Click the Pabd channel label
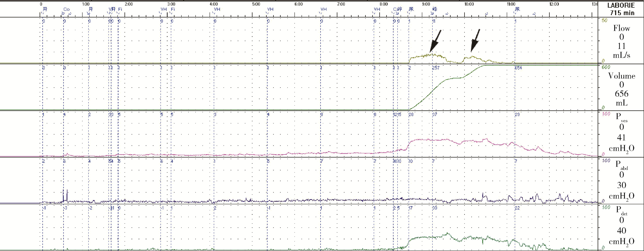 point(621,164)
